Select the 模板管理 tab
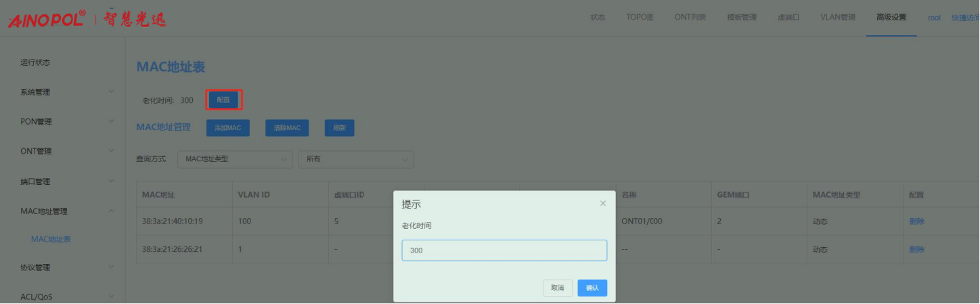 coord(741,18)
